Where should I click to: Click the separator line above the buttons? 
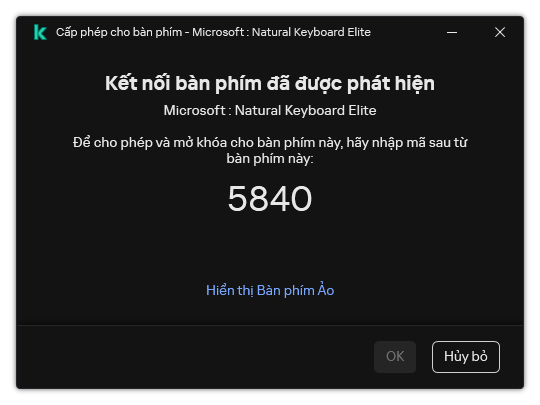click(270, 325)
